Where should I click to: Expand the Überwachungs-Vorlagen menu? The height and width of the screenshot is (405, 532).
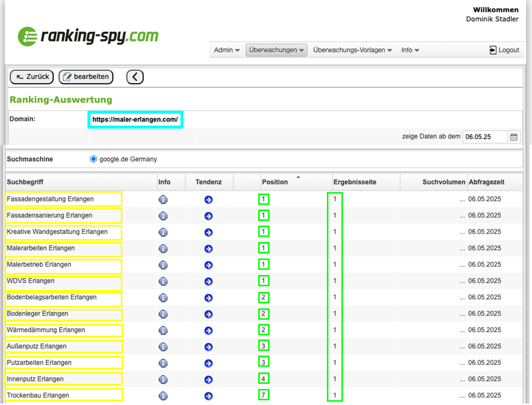(352, 50)
